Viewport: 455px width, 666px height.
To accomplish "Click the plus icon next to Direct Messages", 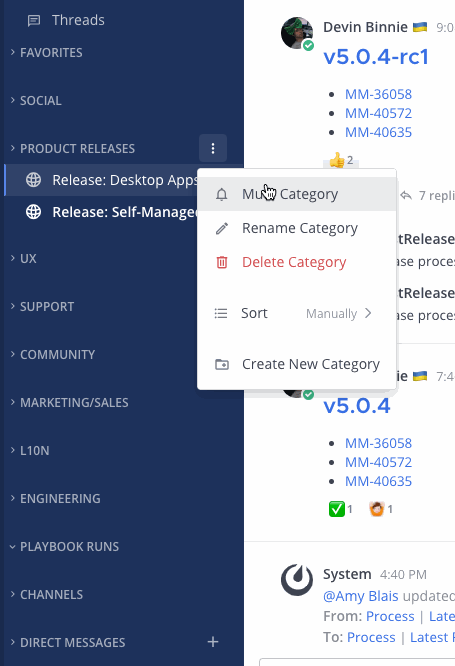I will click(x=213, y=642).
